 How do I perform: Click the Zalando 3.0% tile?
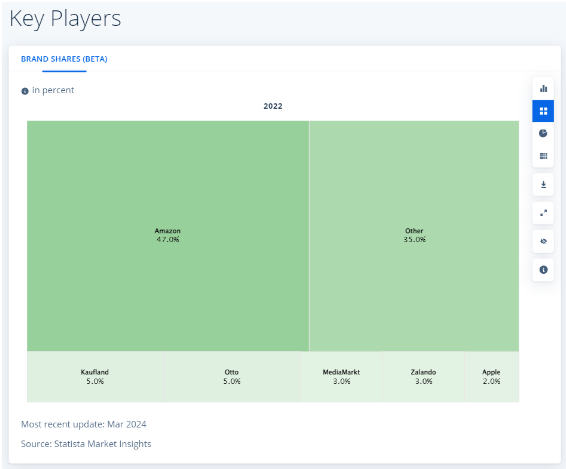pyautogui.click(x=423, y=377)
